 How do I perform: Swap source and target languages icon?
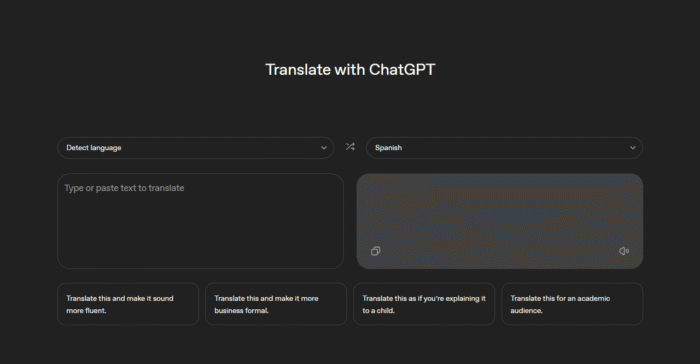[350, 146]
